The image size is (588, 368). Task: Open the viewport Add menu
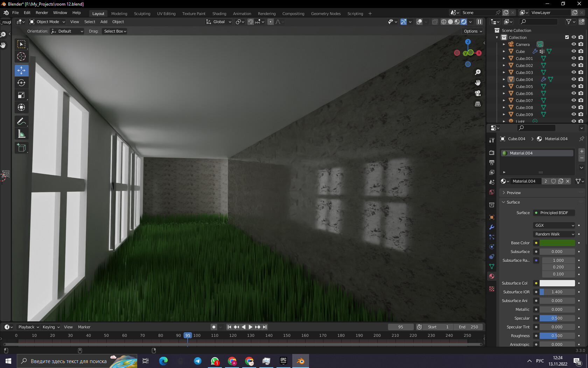tap(104, 22)
